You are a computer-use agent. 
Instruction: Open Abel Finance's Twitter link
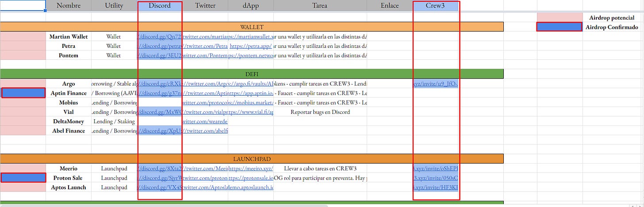205,131
